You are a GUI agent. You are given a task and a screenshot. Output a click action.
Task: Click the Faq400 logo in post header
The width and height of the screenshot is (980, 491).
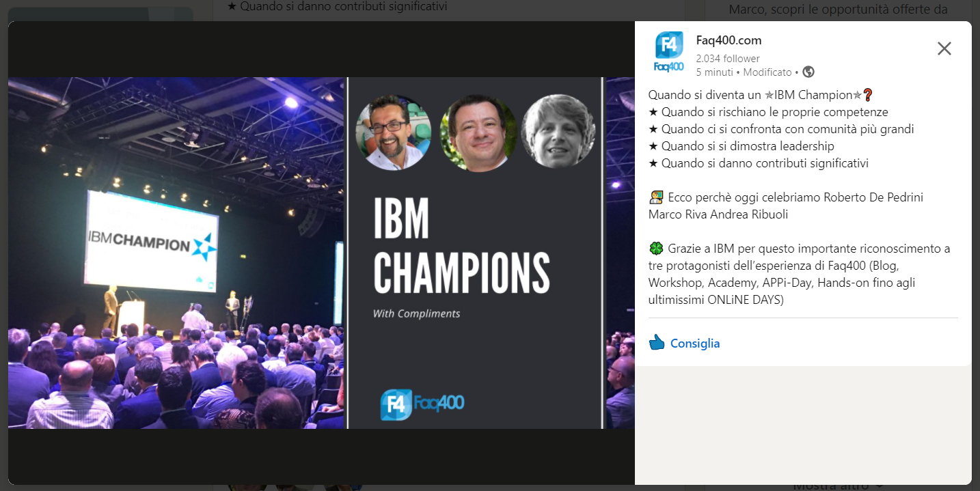pyautogui.click(x=669, y=52)
